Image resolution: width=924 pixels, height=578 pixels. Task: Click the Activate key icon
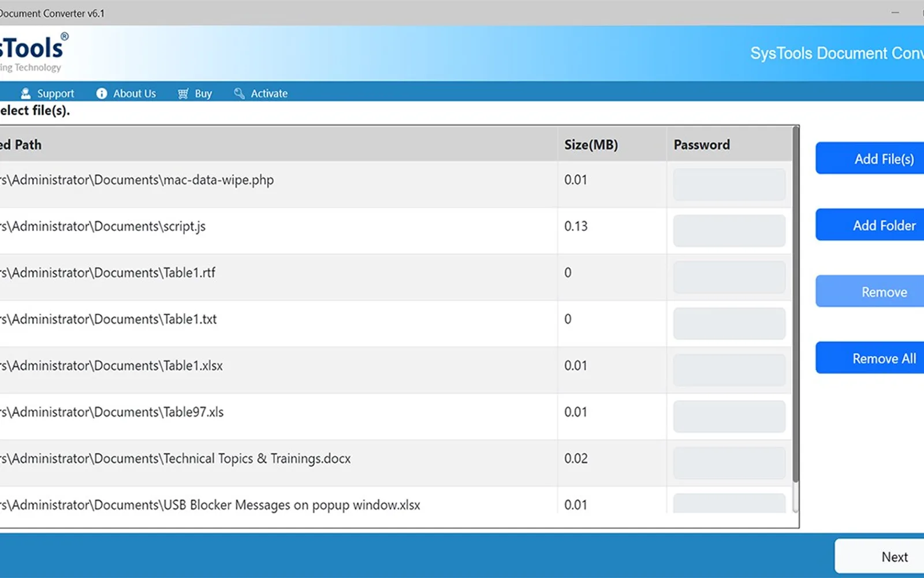pyautogui.click(x=239, y=93)
